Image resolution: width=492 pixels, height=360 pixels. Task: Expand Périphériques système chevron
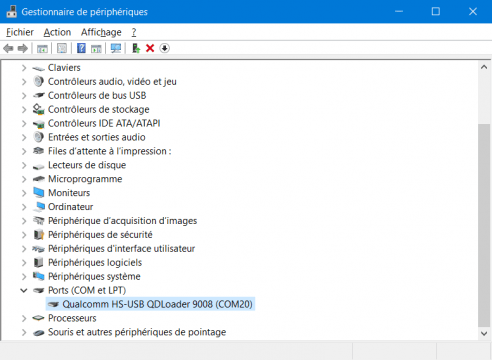coord(24,277)
